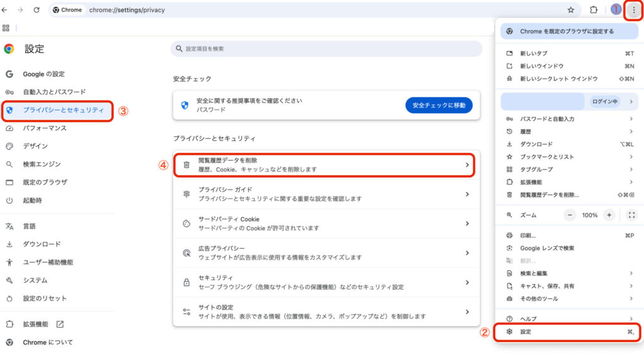Screen dimensions: 644x362
Task: Bookmark this page with the star icon
Action: [x=570, y=10]
